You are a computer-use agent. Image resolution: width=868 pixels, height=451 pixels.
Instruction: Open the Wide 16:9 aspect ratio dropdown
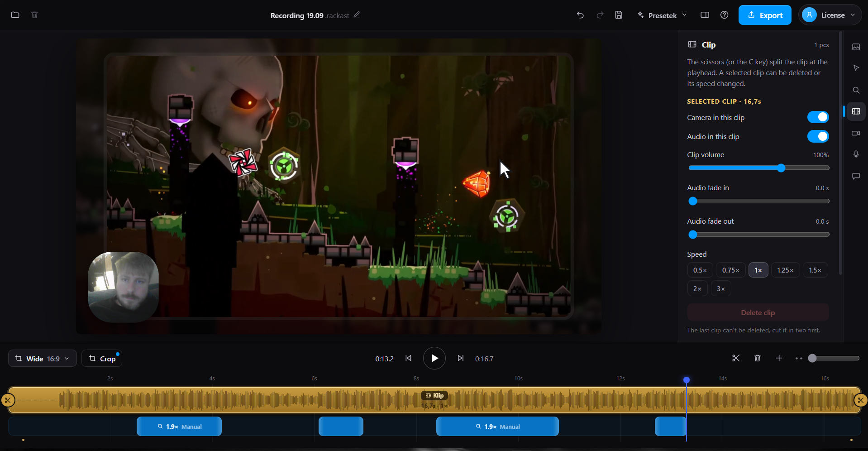pos(43,358)
